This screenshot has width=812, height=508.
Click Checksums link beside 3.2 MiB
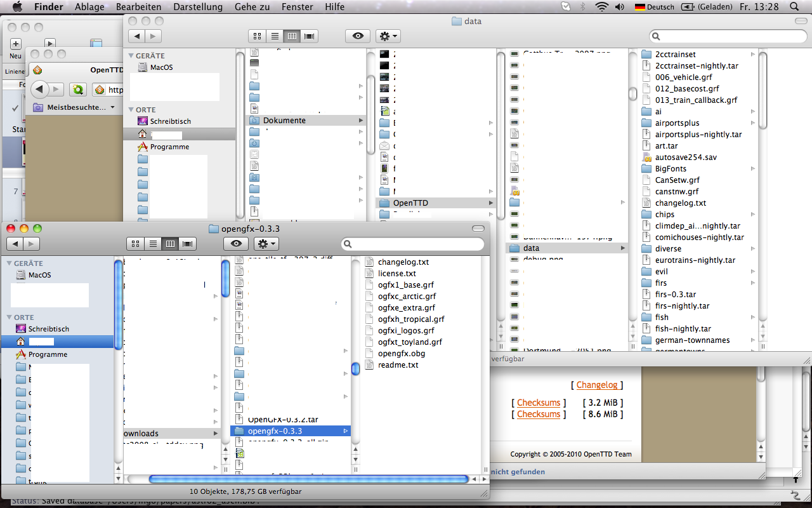click(539, 403)
